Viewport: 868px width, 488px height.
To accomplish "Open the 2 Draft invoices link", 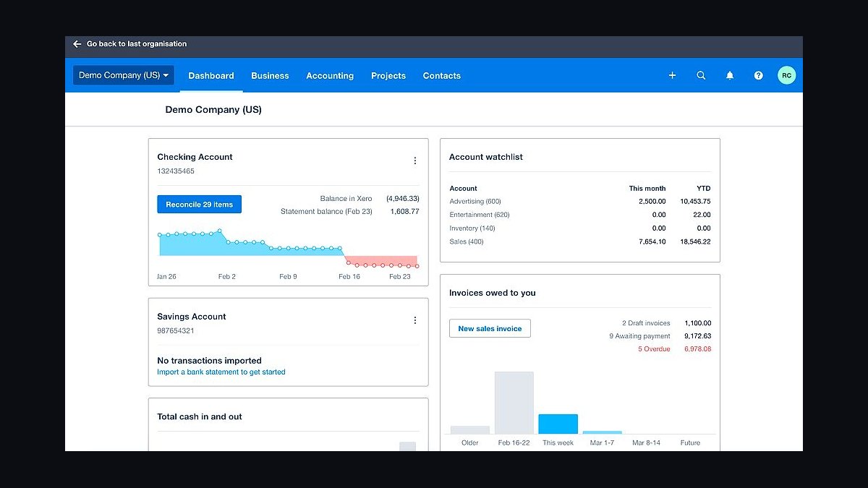I will point(646,323).
